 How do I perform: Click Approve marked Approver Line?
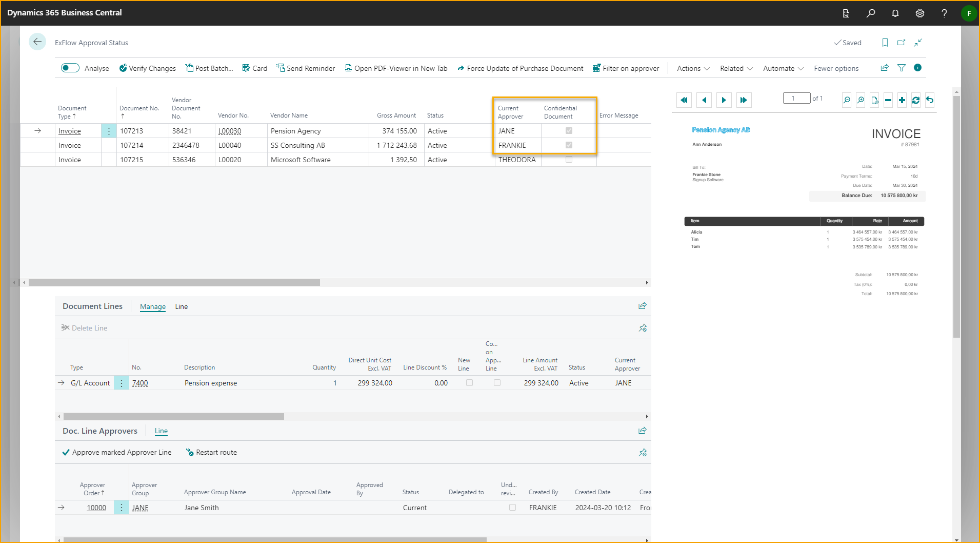click(117, 452)
